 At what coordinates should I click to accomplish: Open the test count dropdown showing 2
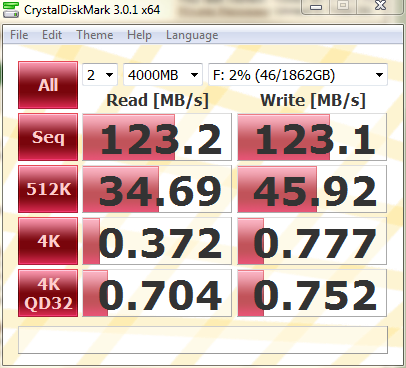pos(100,75)
